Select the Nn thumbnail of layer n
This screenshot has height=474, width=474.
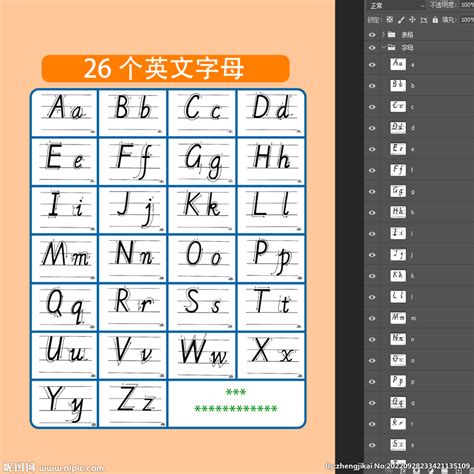pos(398,338)
